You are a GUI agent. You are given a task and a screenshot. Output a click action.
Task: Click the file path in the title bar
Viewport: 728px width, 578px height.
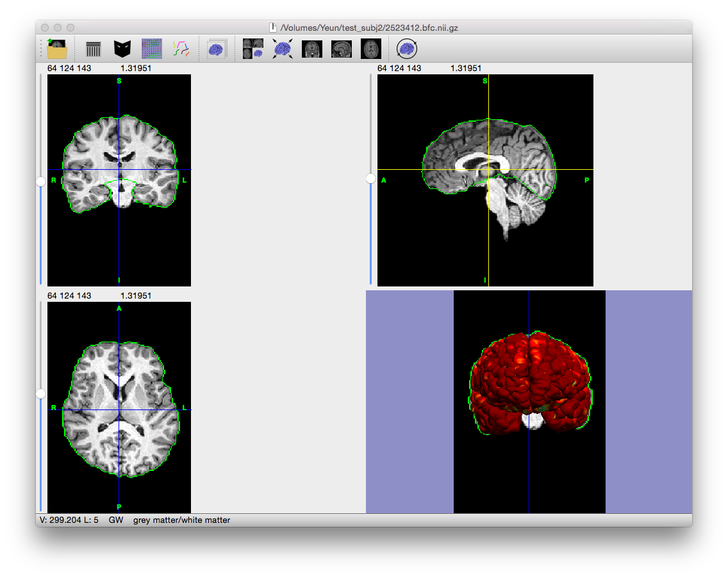click(x=368, y=28)
